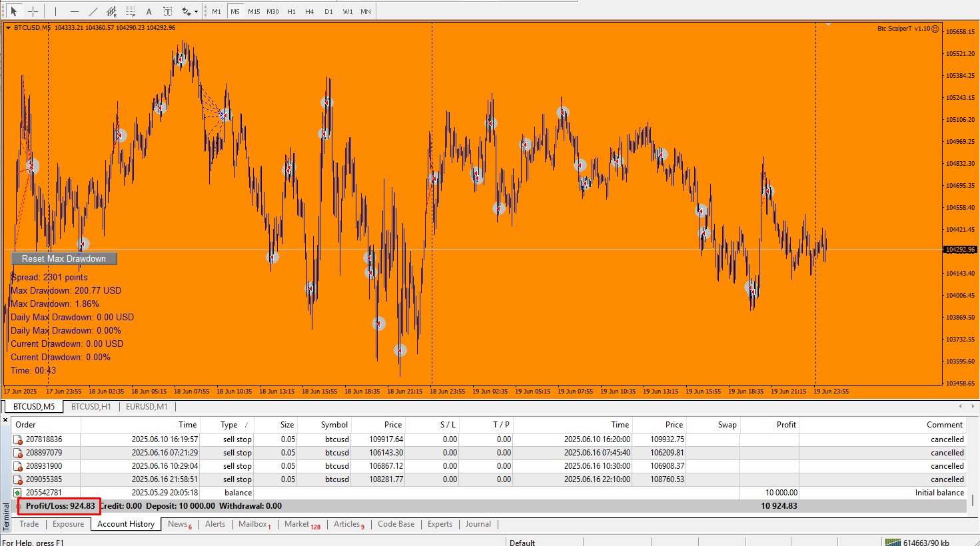Viewport: 980px width, 546px height.
Task: Open the Account History tab
Action: [x=126, y=524]
